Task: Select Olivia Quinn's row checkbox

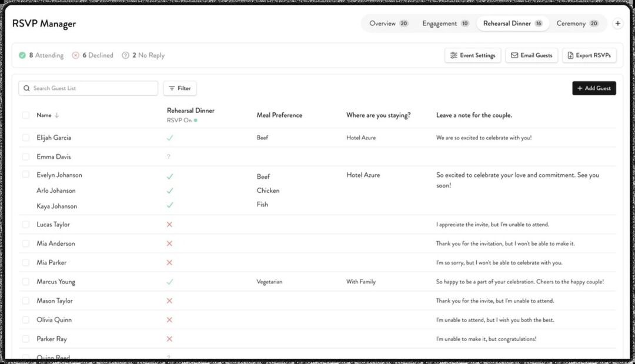Action: [25, 320]
